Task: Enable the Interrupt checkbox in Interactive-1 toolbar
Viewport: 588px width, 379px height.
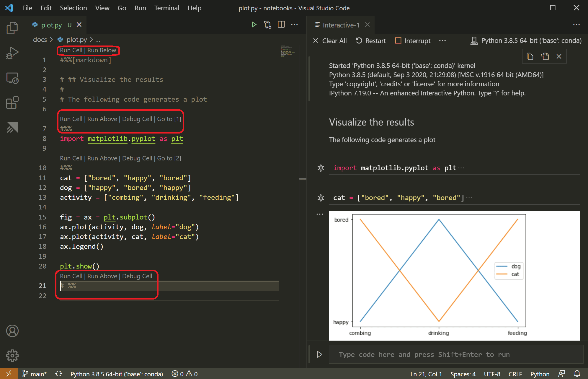Action: pyautogui.click(x=398, y=40)
